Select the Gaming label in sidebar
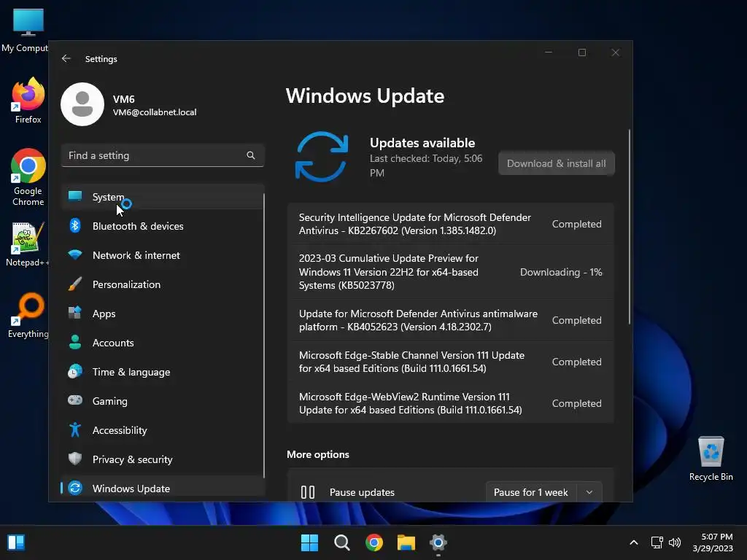The height and width of the screenshot is (560, 747). 109,401
